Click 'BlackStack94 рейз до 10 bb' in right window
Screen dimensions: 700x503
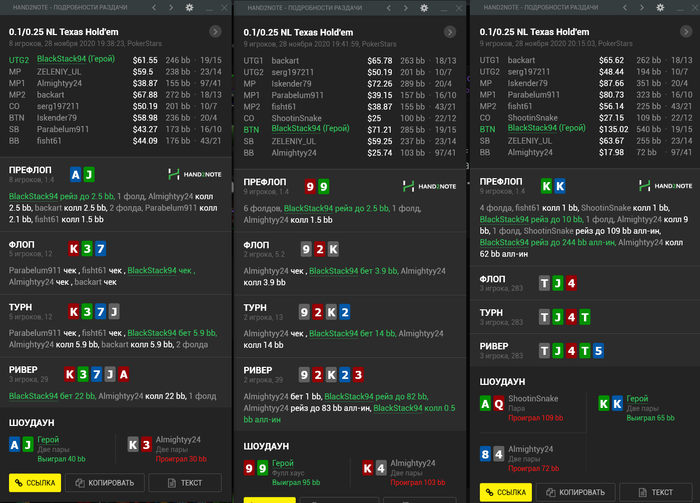[x=531, y=220]
